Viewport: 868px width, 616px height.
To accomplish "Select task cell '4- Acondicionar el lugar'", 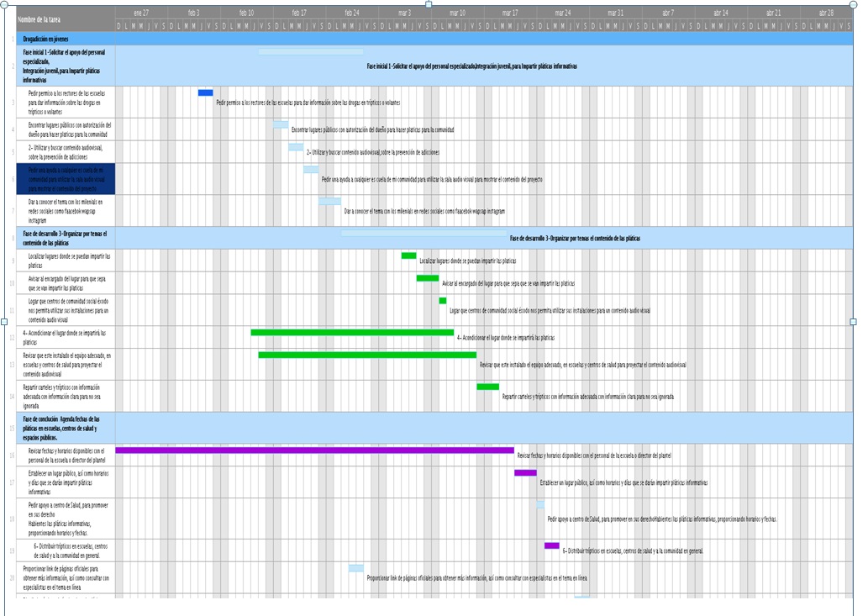I will coord(66,338).
